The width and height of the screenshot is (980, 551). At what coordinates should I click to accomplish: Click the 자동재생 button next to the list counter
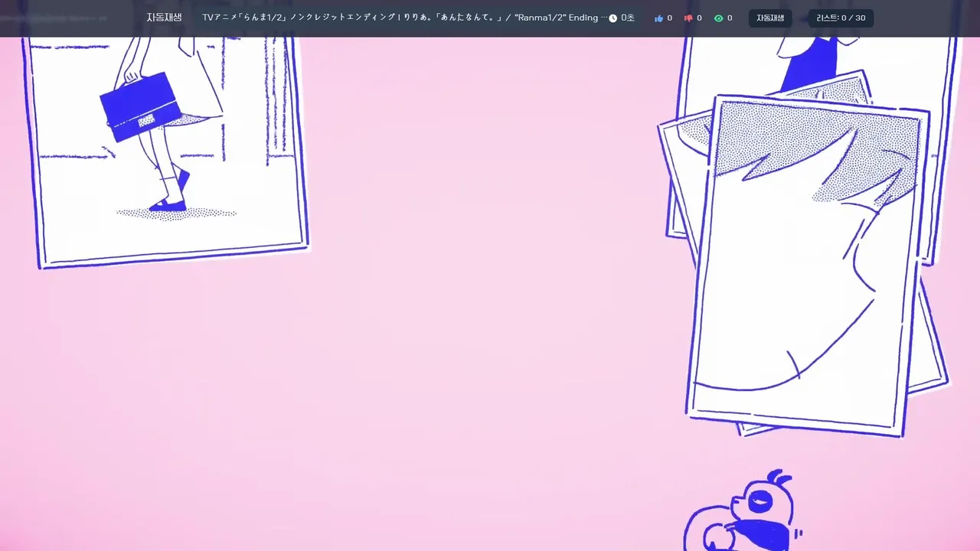[x=770, y=18]
